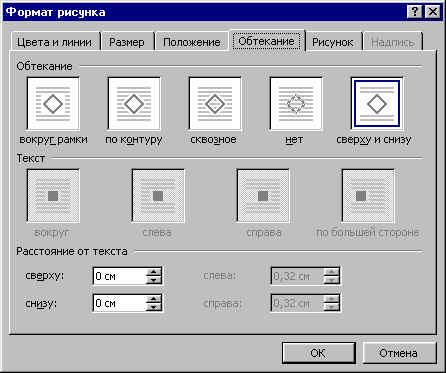Increase the 'снизу' distance with up arrow
446x373 pixels.
153,299
